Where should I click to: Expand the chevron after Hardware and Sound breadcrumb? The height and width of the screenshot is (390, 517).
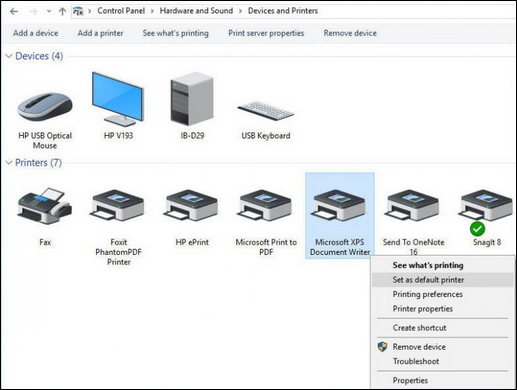[240, 11]
